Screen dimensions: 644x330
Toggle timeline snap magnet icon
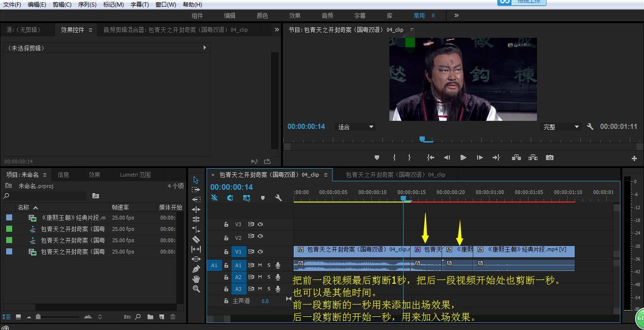click(x=230, y=198)
